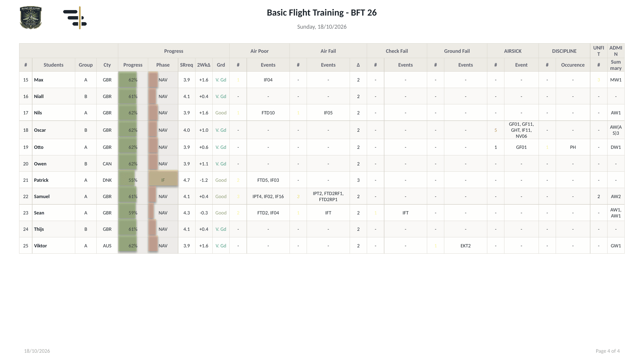Click the DISCIPLINE group header
644x362 pixels.
(564, 51)
